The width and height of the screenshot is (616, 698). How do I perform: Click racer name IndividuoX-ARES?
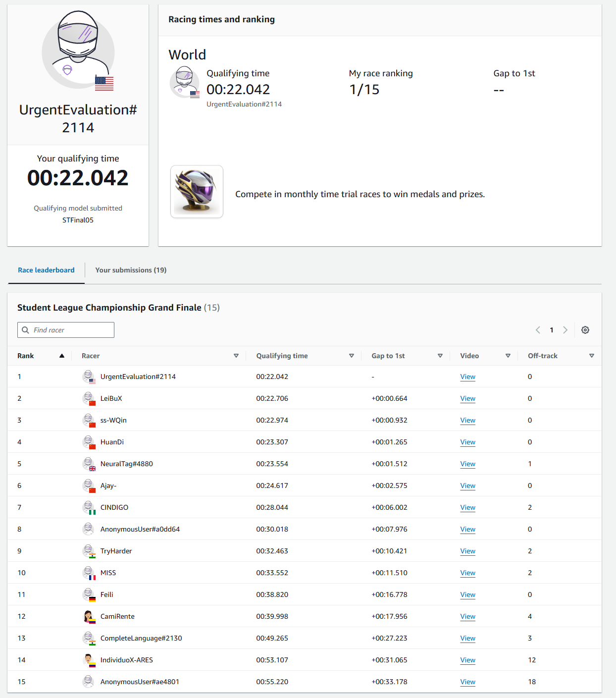tap(126, 660)
